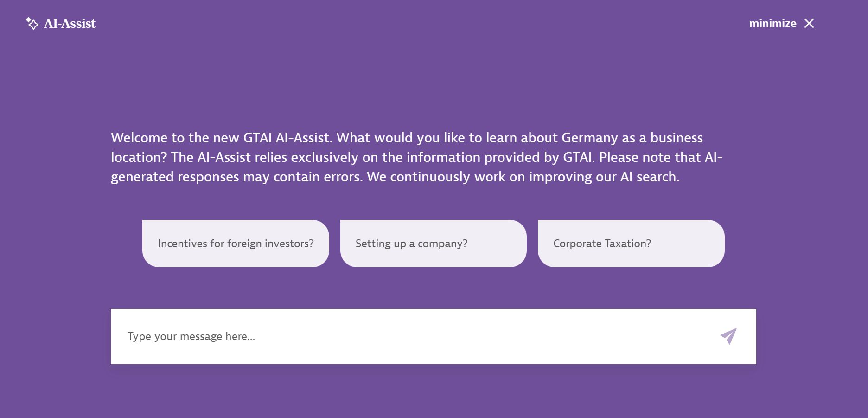Screen dimensions: 868x418
Task: Send message with the paper plane icon
Action: pyautogui.click(x=728, y=336)
